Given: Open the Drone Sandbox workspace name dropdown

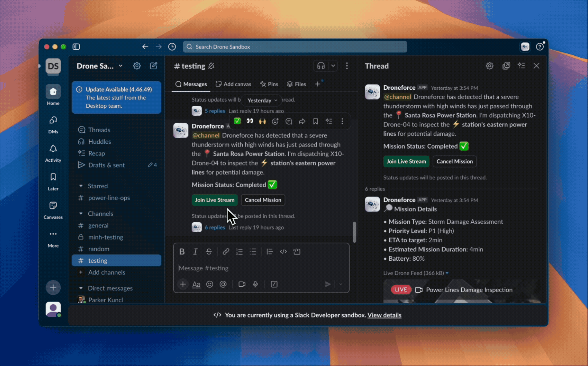Looking at the screenshot, I should coord(99,66).
